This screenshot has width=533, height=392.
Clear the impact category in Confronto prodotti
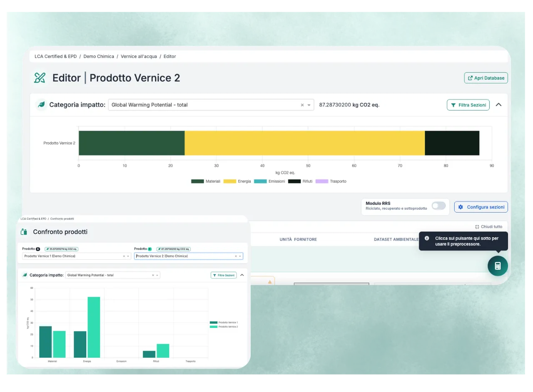click(x=153, y=275)
